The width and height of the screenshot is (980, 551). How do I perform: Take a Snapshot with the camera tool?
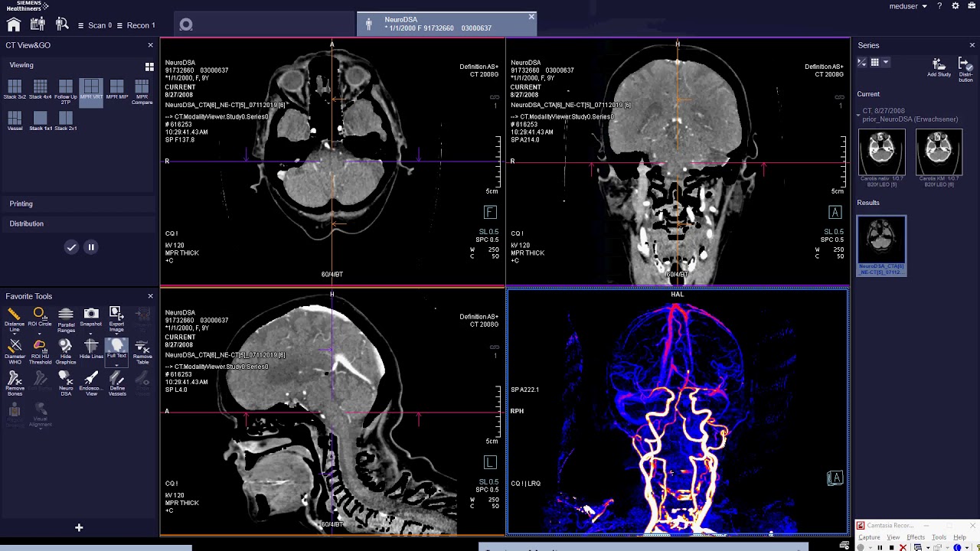click(x=91, y=316)
